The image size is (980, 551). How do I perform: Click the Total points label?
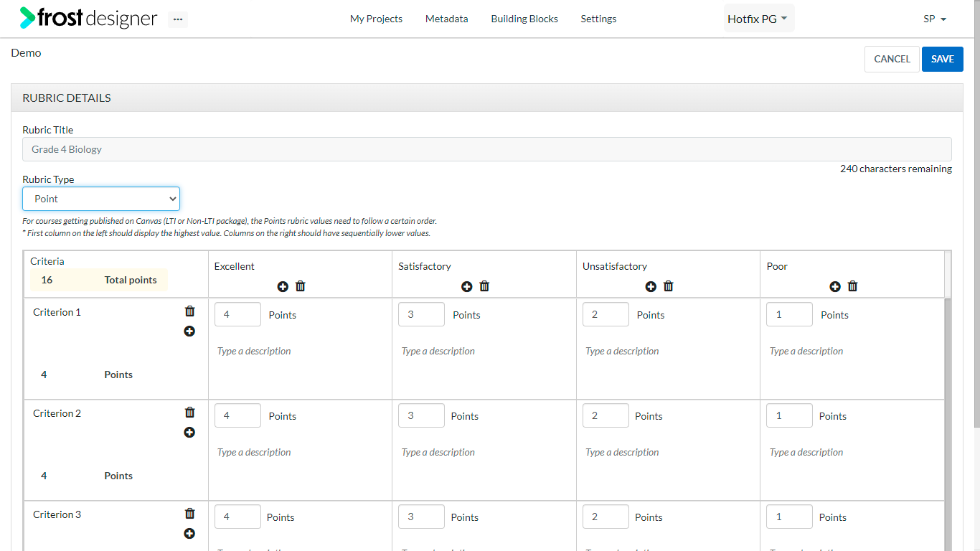[131, 280]
